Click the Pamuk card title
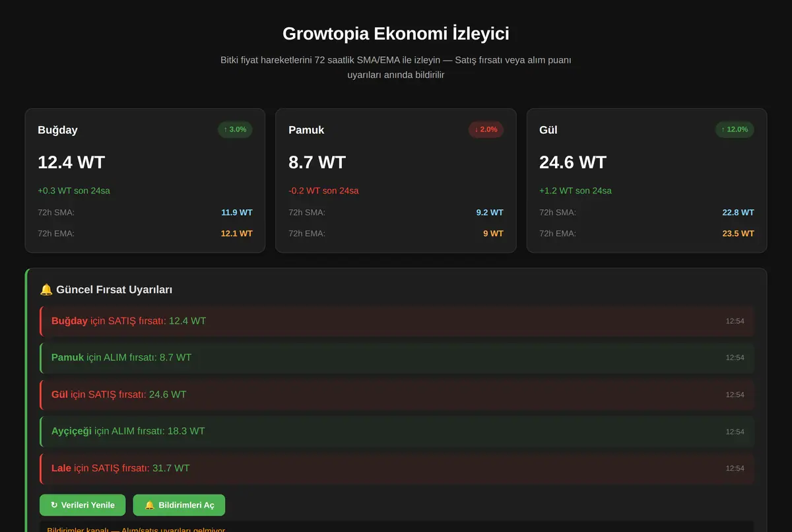792x532 pixels. 306,130
